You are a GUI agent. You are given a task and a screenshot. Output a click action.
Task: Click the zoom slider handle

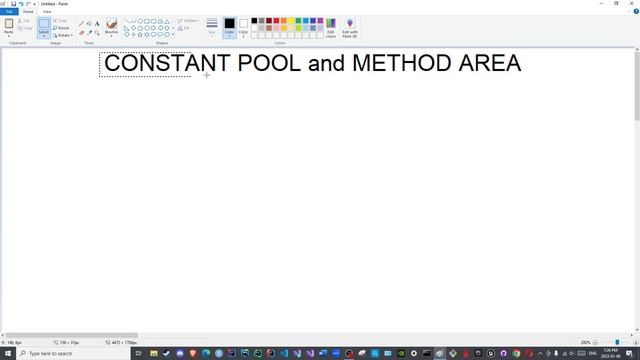tap(617, 342)
